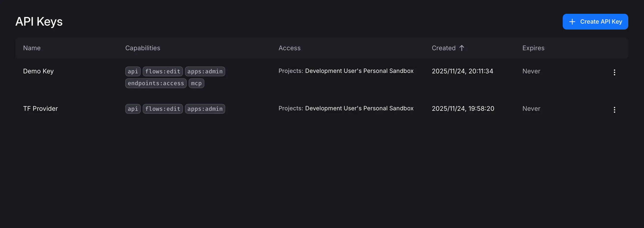Select the Demo Key name
This screenshot has height=228, width=644.
(x=38, y=71)
